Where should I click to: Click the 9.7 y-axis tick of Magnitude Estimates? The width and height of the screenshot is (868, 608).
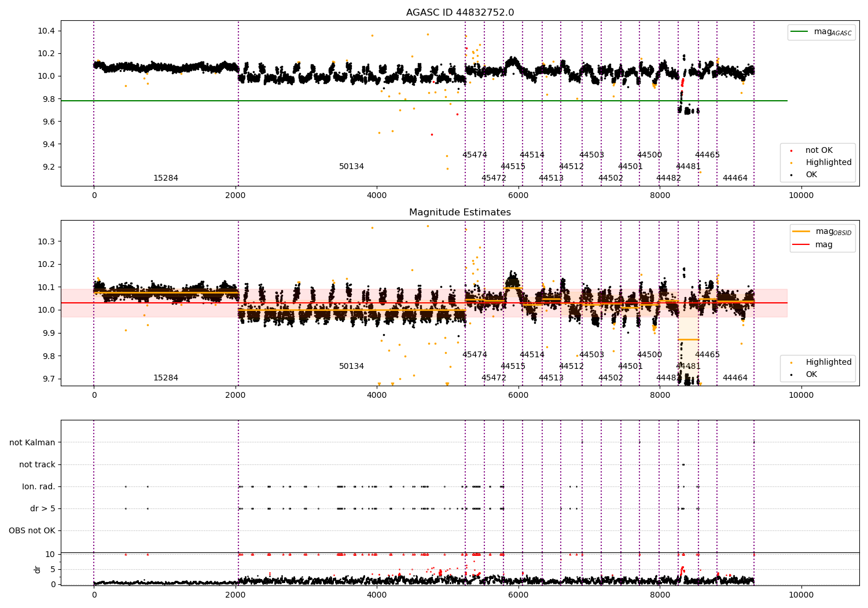tap(49, 379)
